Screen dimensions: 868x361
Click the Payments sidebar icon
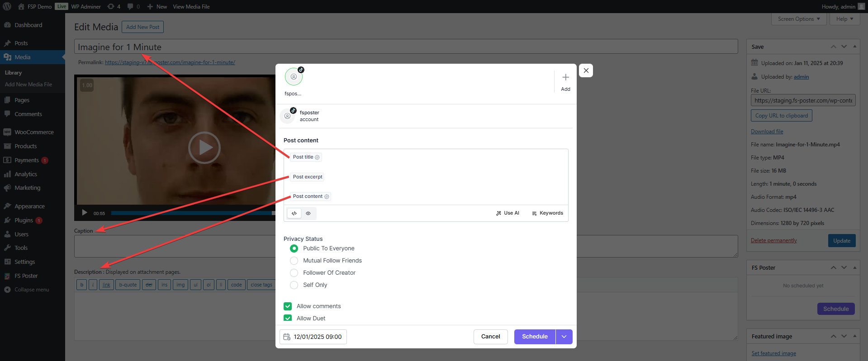pyautogui.click(x=7, y=160)
